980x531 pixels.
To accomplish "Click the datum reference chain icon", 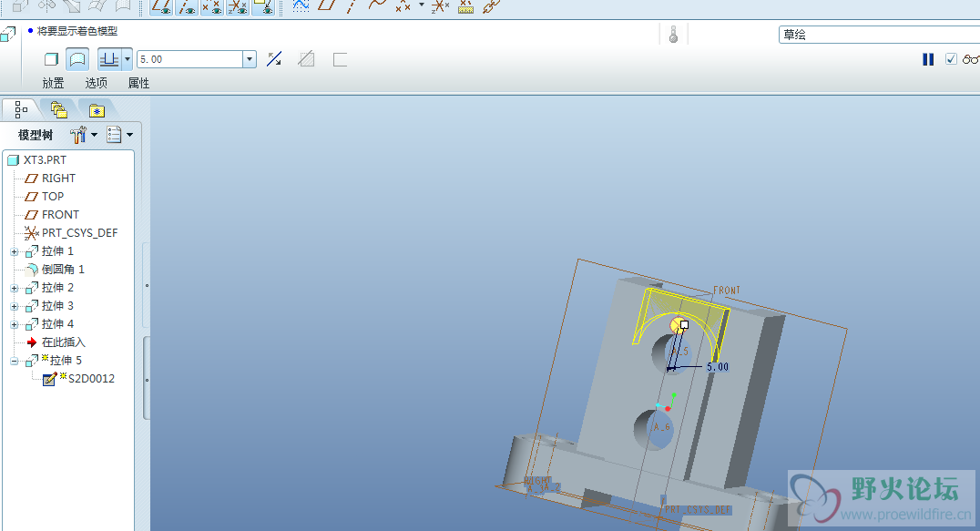I will click(492, 6).
